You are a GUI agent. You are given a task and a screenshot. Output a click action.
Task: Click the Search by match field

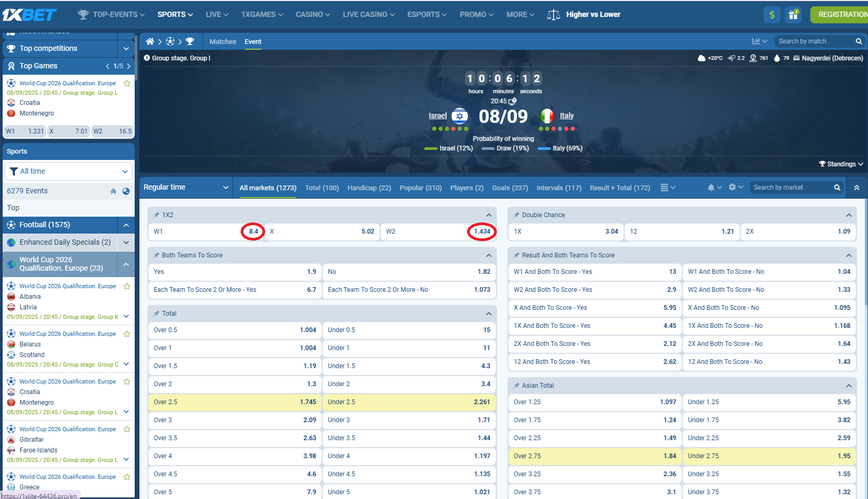[814, 41]
